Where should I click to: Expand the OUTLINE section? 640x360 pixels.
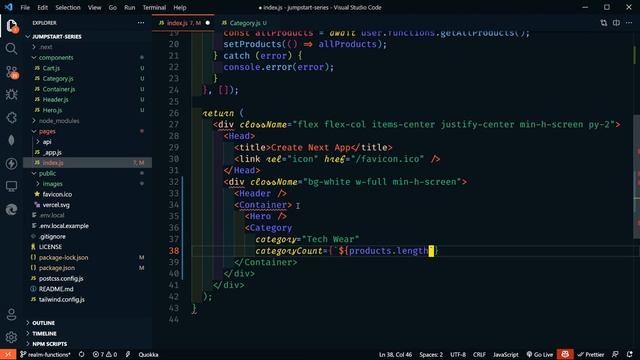(41, 323)
